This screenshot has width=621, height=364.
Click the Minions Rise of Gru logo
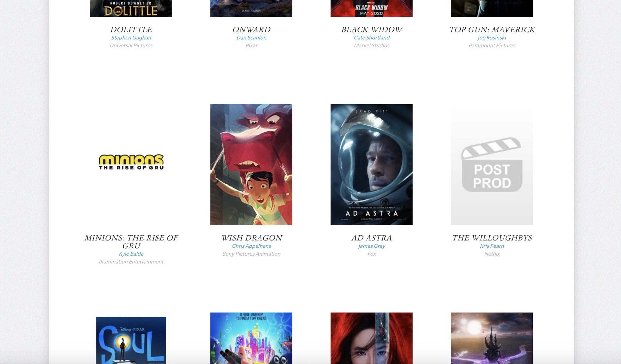click(131, 162)
